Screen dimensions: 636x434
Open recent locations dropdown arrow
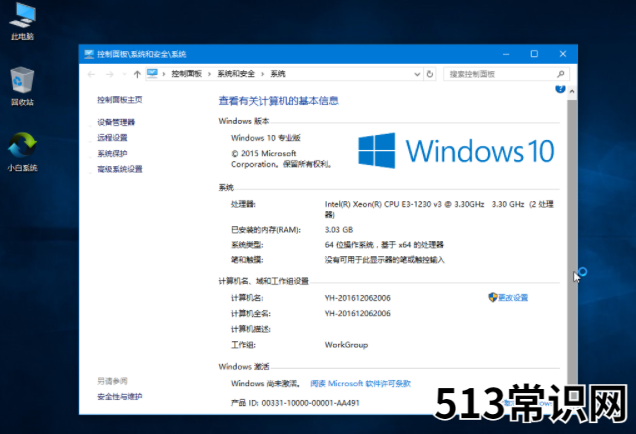pos(124,74)
